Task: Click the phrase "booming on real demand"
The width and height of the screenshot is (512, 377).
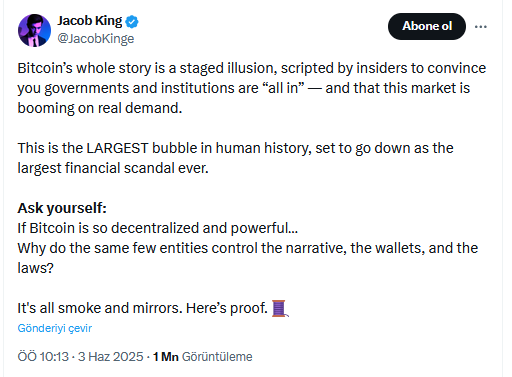Action: point(100,108)
